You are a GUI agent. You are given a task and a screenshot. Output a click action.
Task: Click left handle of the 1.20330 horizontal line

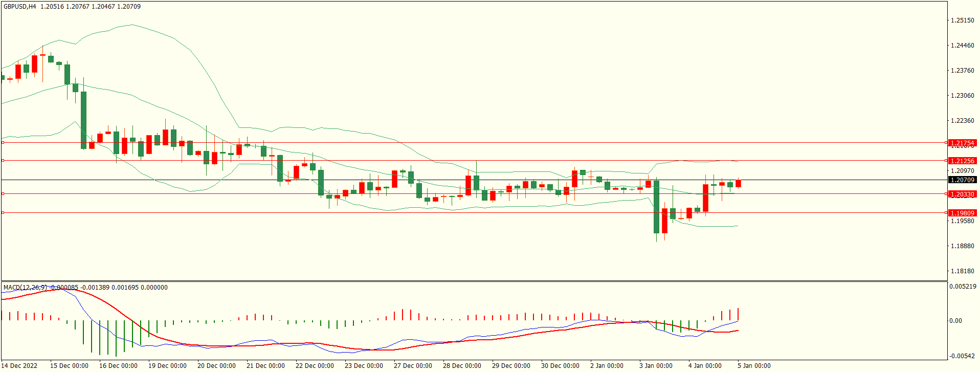(x=3, y=194)
